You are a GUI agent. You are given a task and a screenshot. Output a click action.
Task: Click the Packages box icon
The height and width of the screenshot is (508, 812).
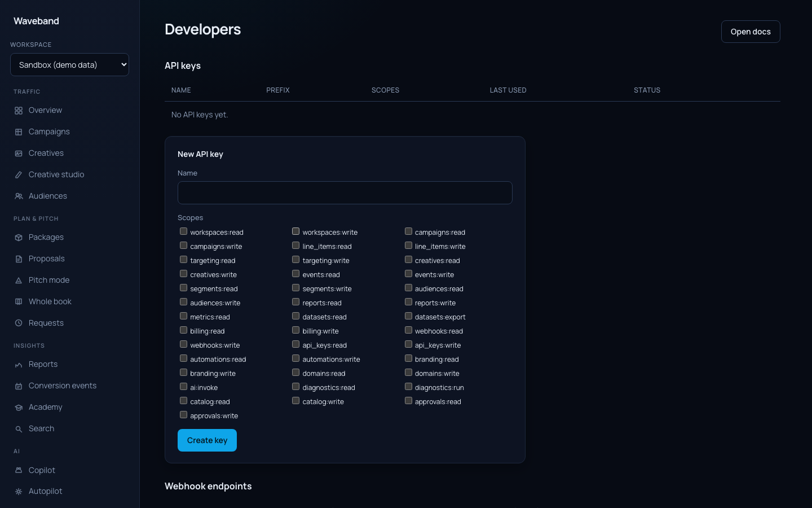coord(19,238)
